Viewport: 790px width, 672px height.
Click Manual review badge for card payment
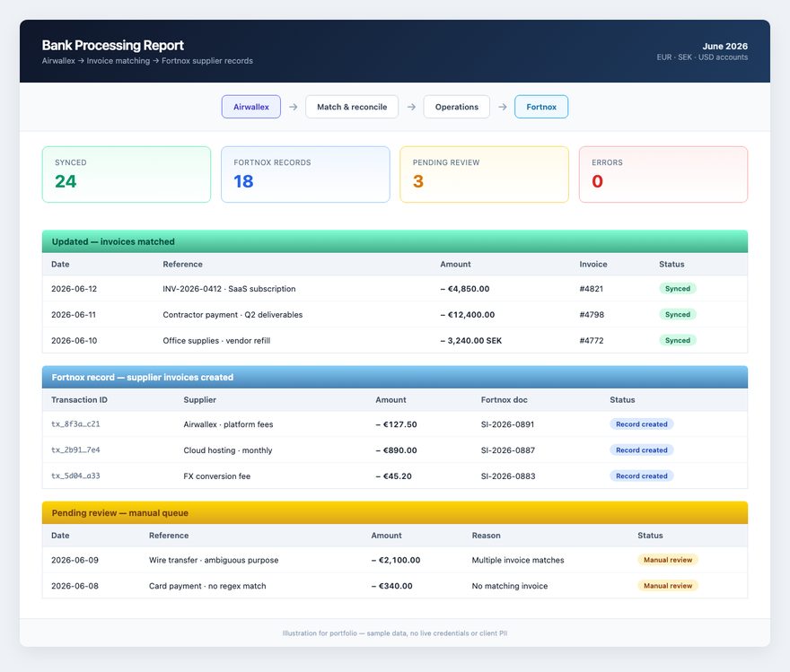[x=668, y=585]
